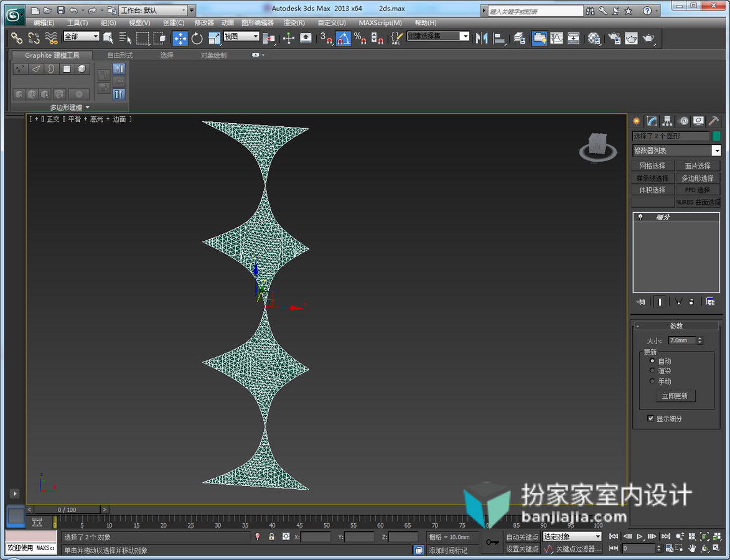Open the Curve Editor icon
Screen dimensions: 730x560
click(557, 38)
